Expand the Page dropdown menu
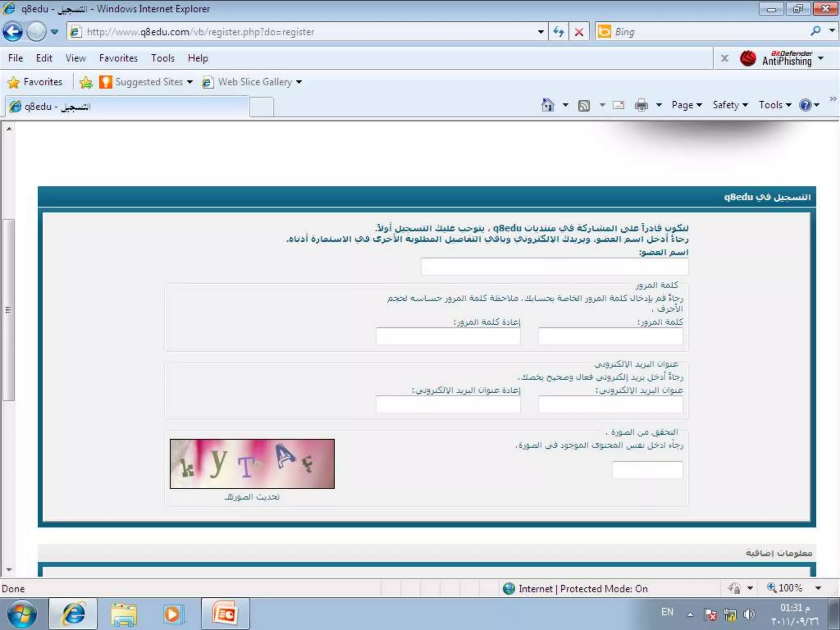The height and width of the screenshot is (630, 840). click(686, 105)
